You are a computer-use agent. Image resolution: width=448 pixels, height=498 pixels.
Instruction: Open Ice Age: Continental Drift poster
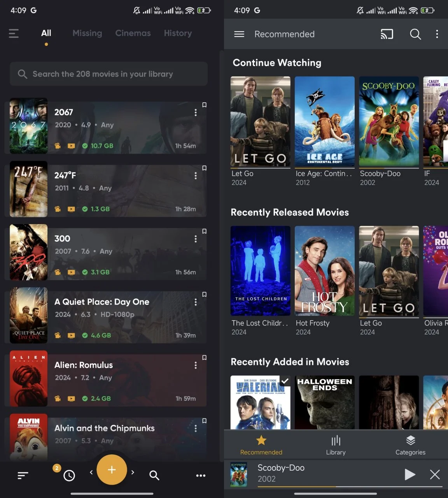325,122
